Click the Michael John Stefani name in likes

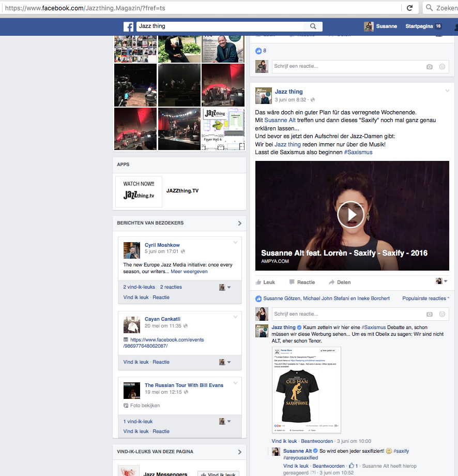[x=326, y=299]
